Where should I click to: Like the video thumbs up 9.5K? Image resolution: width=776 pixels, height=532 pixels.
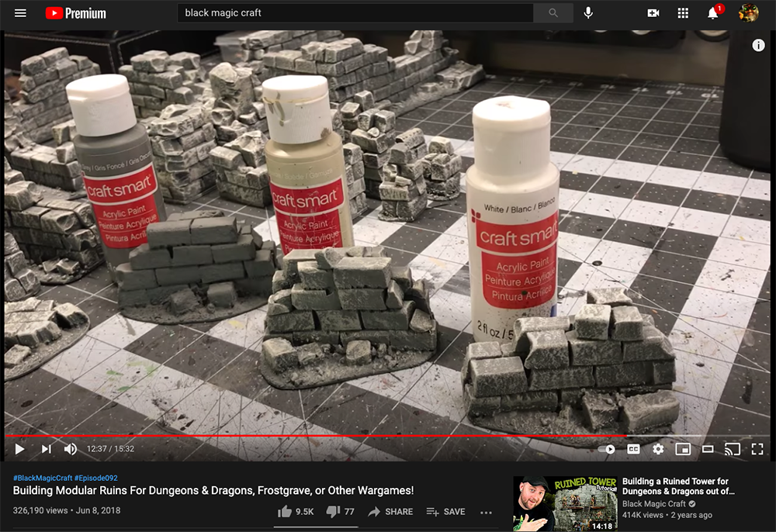pyautogui.click(x=296, y=512)
